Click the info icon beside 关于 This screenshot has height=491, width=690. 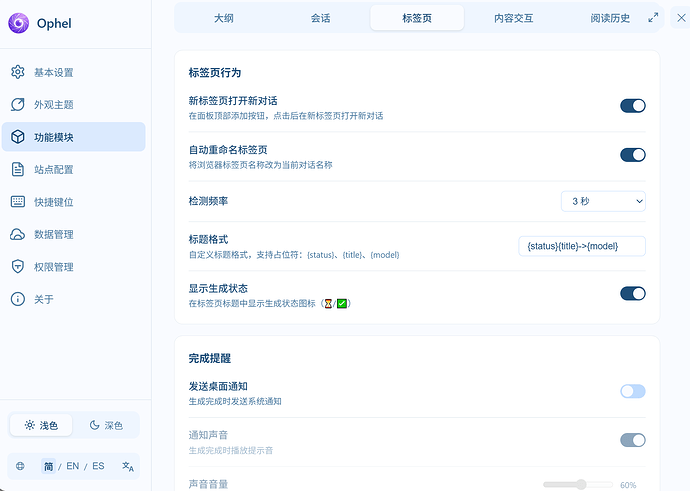[x=18, y=299]
